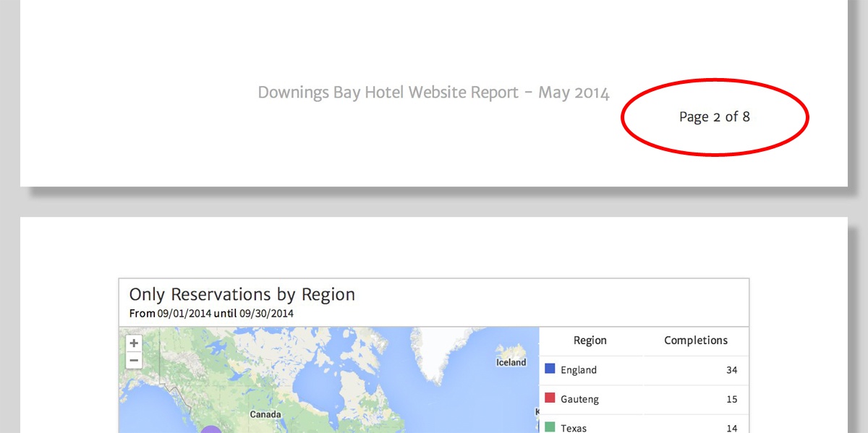Image resolution: width=868 pixels, height=433 pixels.
Task: Click the Canada label on the map
Action: [x=265, y=415]
